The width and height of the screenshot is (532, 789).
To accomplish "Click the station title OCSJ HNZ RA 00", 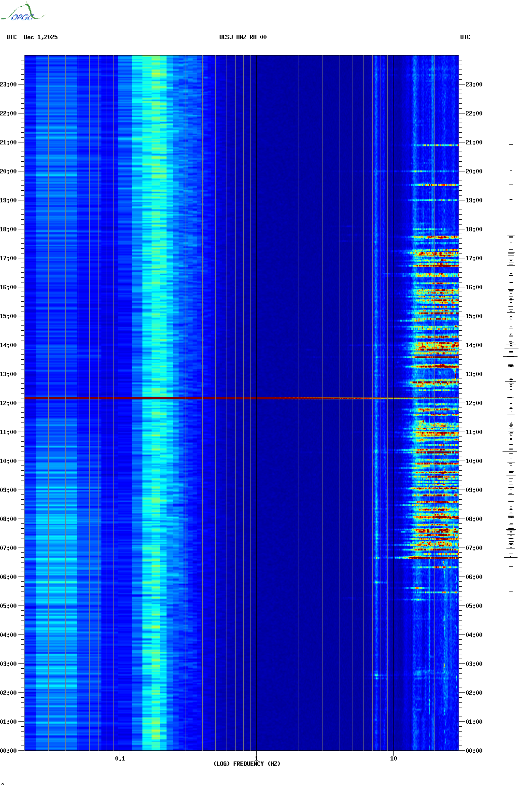I will 242,37.
